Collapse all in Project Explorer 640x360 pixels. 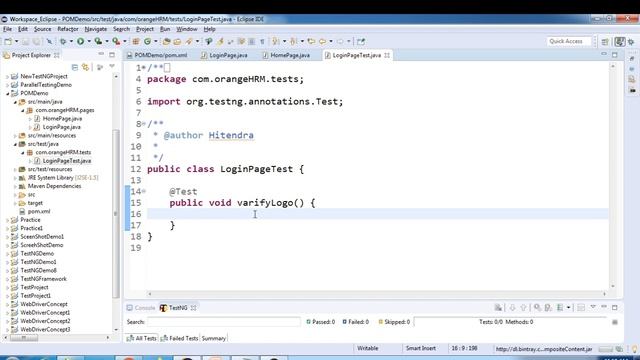[x=75, y=67]
